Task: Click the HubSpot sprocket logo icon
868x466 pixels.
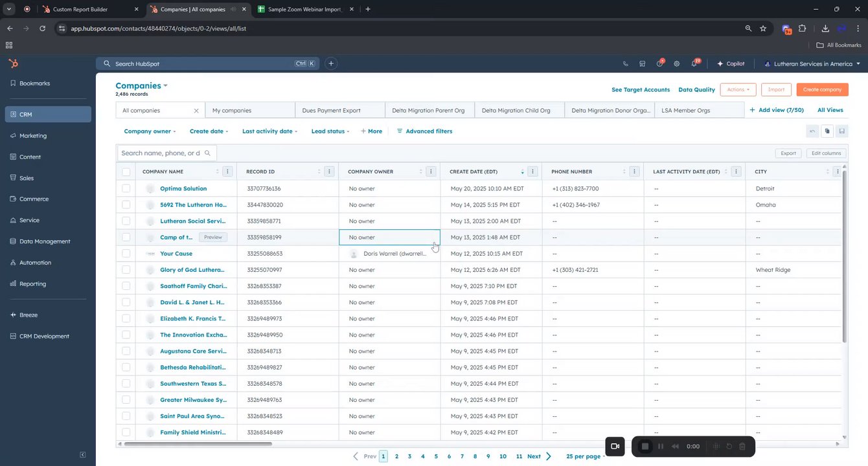Action: (x=13, y=63)
